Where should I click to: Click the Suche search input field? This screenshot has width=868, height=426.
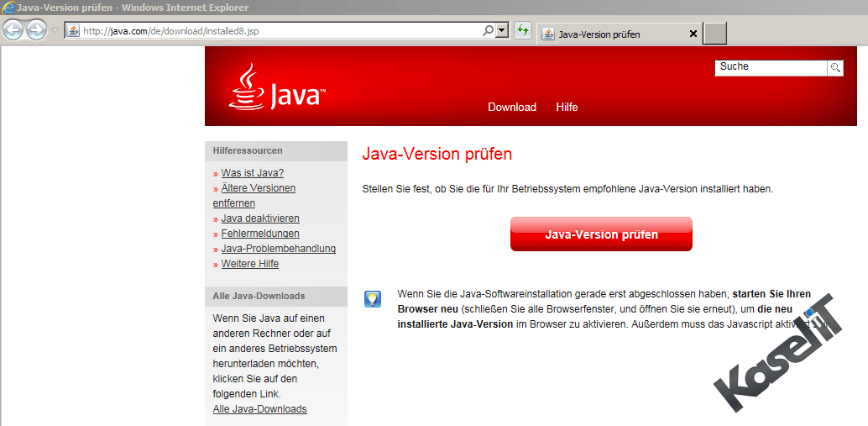coord(771,67)
